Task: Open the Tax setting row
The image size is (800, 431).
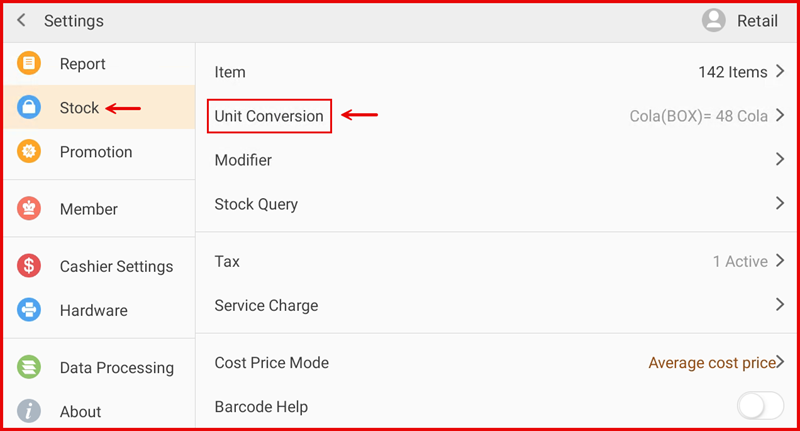Action: (227, 261)
